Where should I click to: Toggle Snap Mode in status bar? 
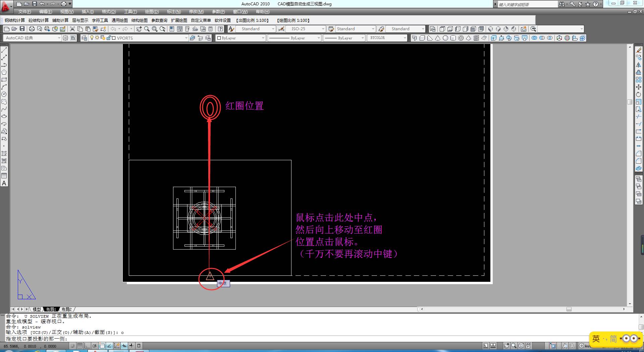tap(72, 346)
